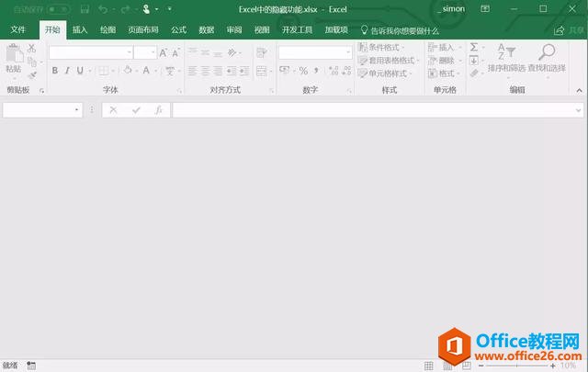Click the Percent Style icon
Image resolution: width=588 pixels, height=372 pixels.
click(x=303, y=71)
